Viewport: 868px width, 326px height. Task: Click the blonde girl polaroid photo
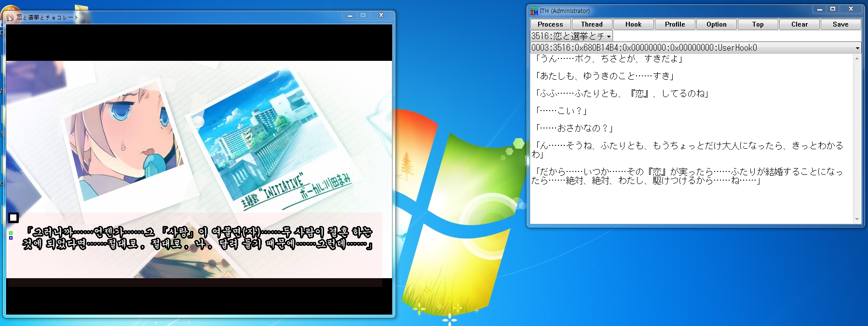(x=126, y=140)
